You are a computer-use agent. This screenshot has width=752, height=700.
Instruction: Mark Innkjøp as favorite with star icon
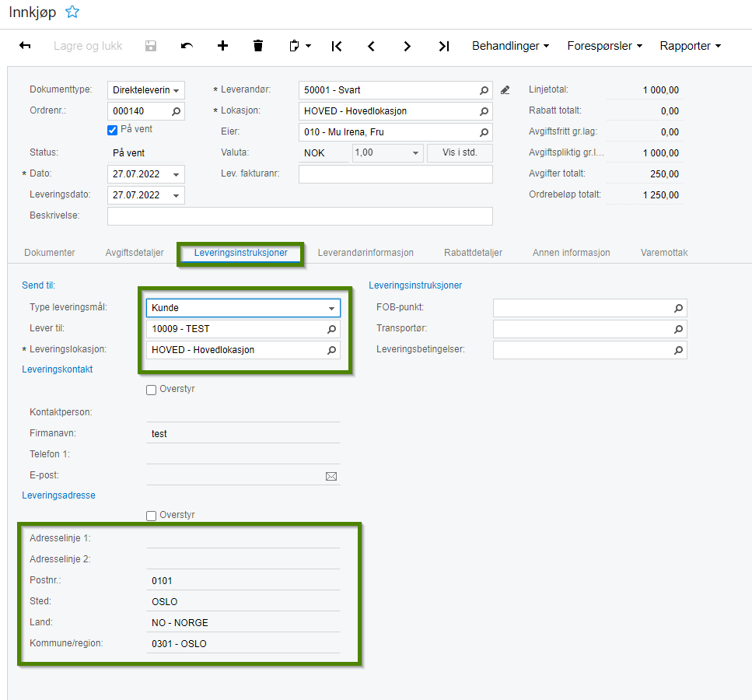pyautogui.click(x=72, y=12)
